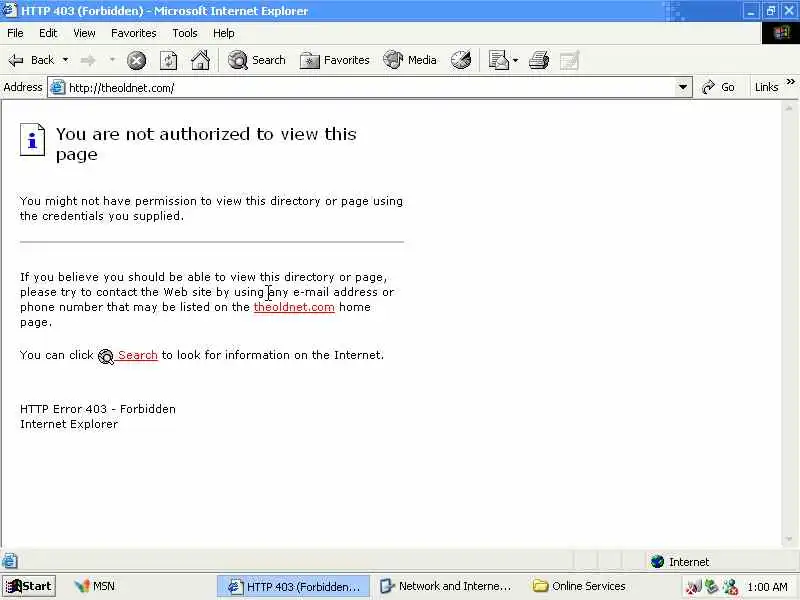The image size is (800, 600).
Task: Open the Favorites toolbar button
Action: [334, 60]
